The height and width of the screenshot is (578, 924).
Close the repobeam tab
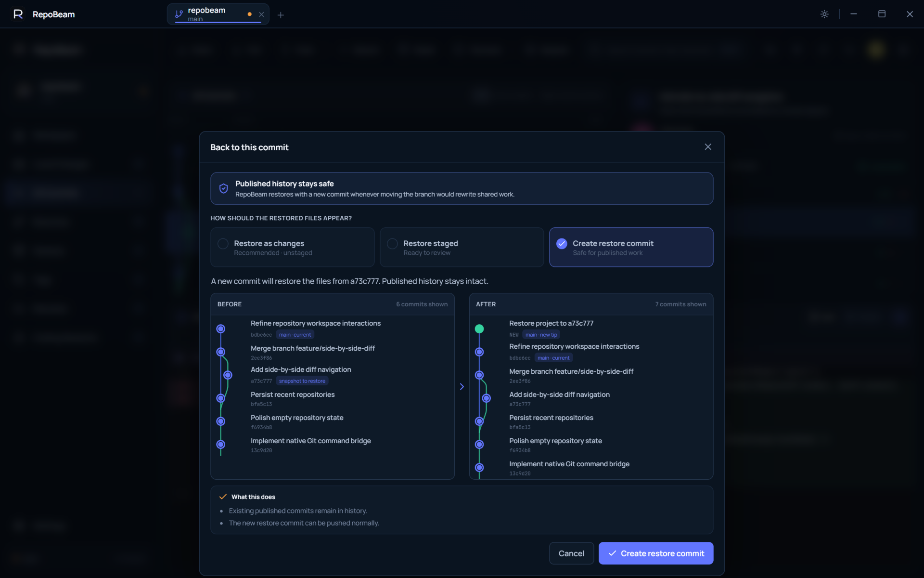pyautogui.click(x=261, y=14)
